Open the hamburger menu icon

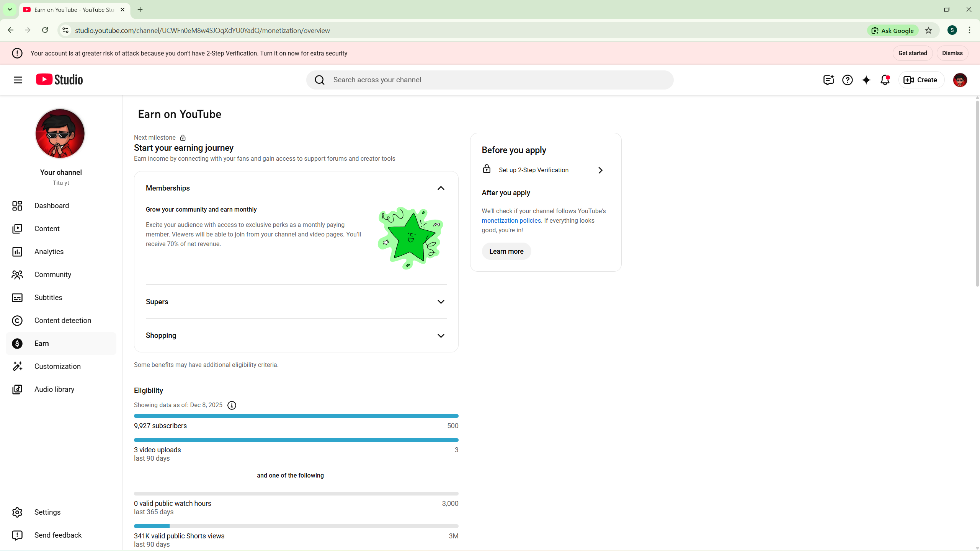pos(18,80)
